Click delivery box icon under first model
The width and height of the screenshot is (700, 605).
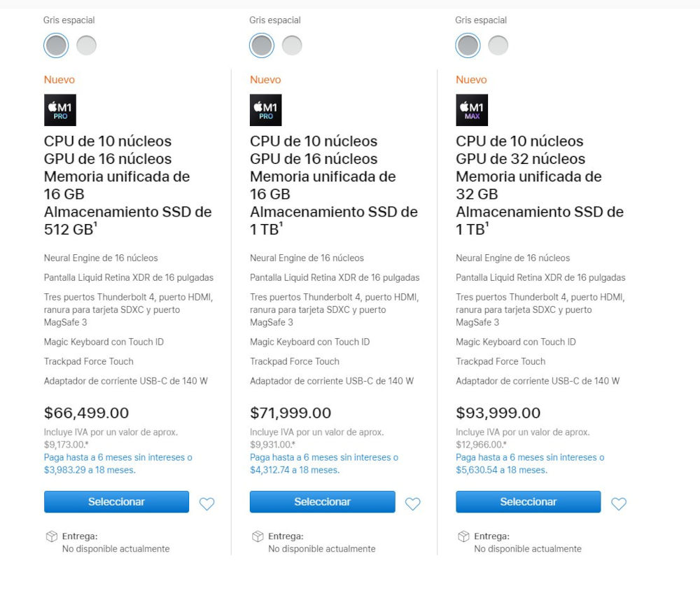(51, 536)
